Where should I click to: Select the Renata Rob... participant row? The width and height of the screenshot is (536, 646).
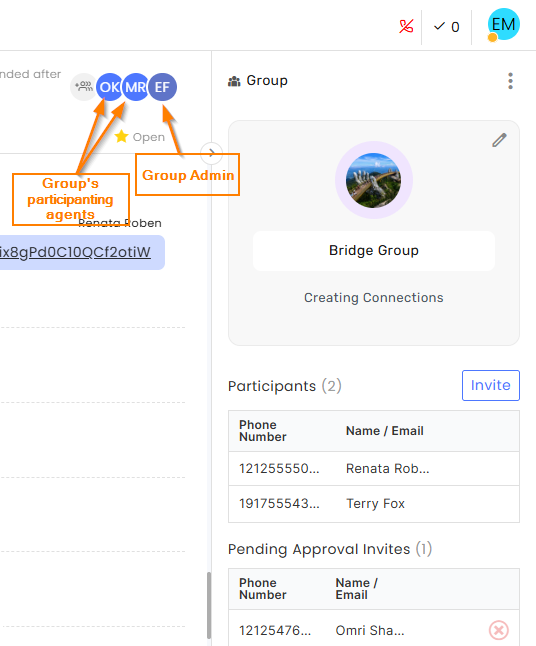point(374,468)
